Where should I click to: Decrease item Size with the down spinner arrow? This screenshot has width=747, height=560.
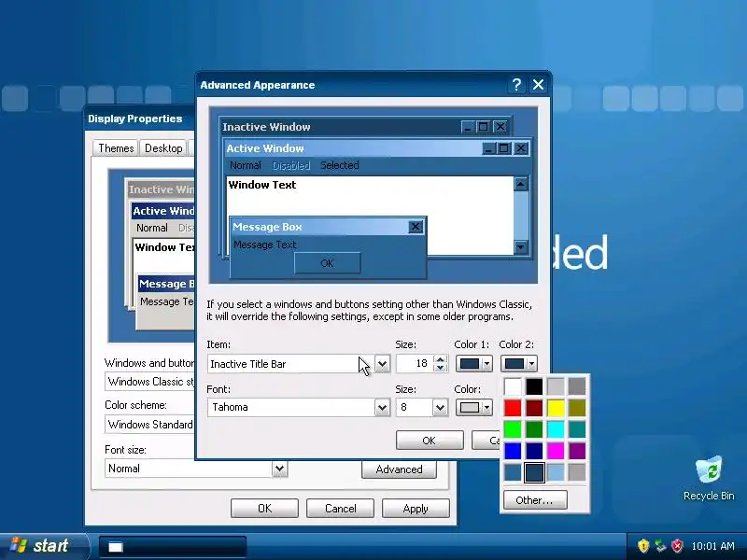[440, 368]
